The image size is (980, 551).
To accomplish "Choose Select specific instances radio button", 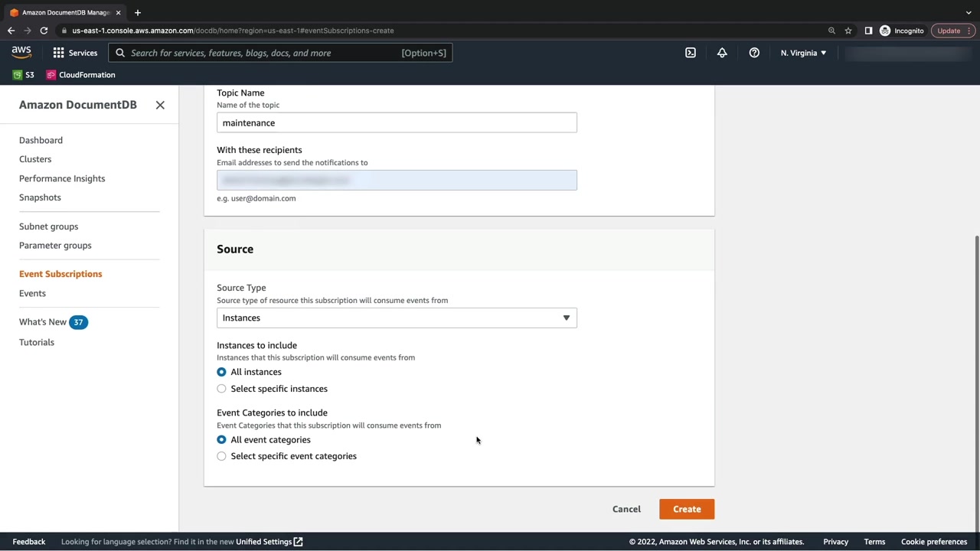I will (x=221, y=389).
